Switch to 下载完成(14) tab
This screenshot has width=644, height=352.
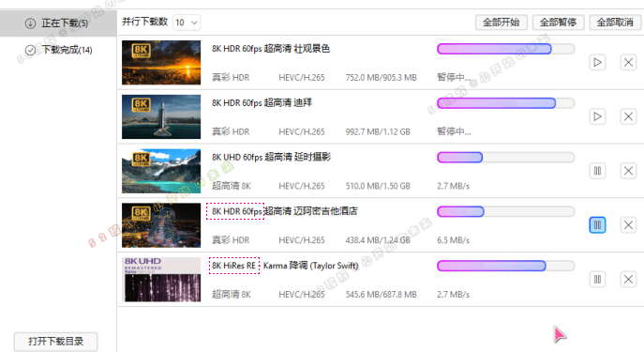tap(58, 50)
